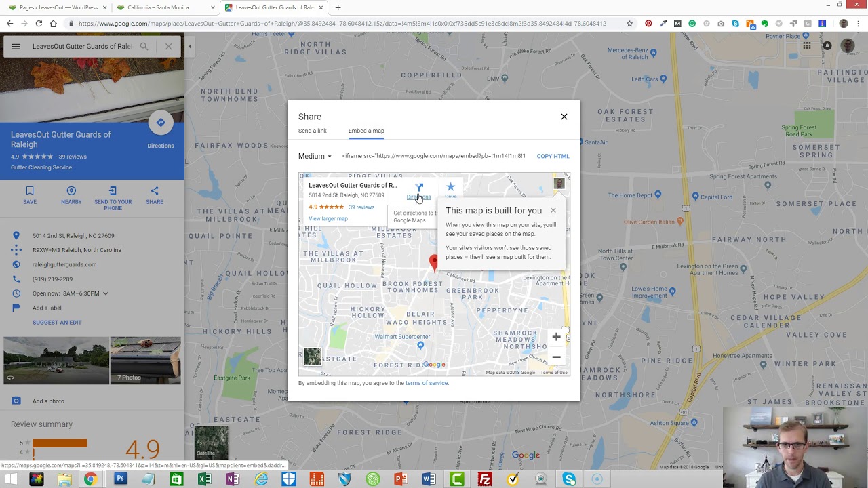Open Windows Start menu
868x488 pixels.
click(x=11, y=479)
